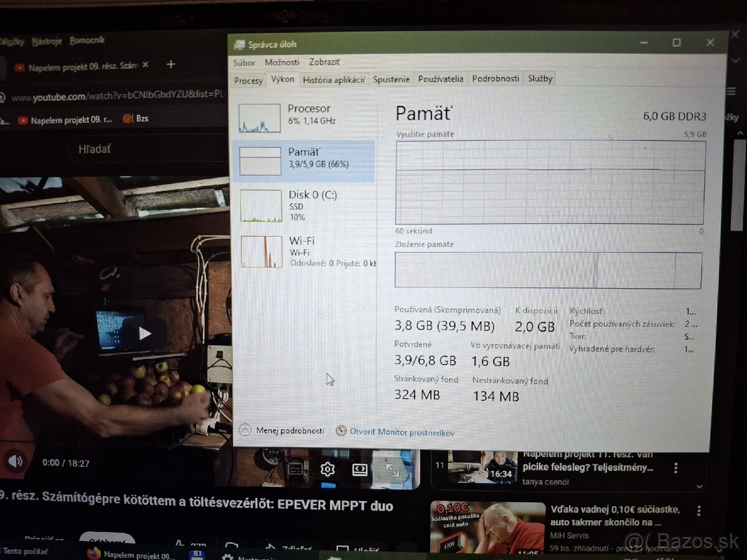Open the Pomocník menu in the browser
The width and height of the screenshot is (747, 560).
click(x=87, y=40)
